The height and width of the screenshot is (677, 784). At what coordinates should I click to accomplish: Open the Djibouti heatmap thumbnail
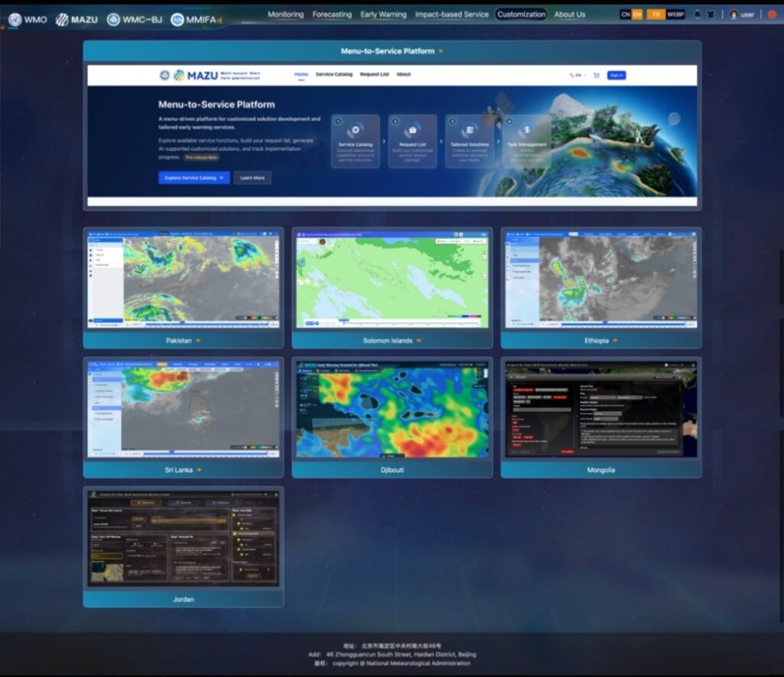coord(393,409)
